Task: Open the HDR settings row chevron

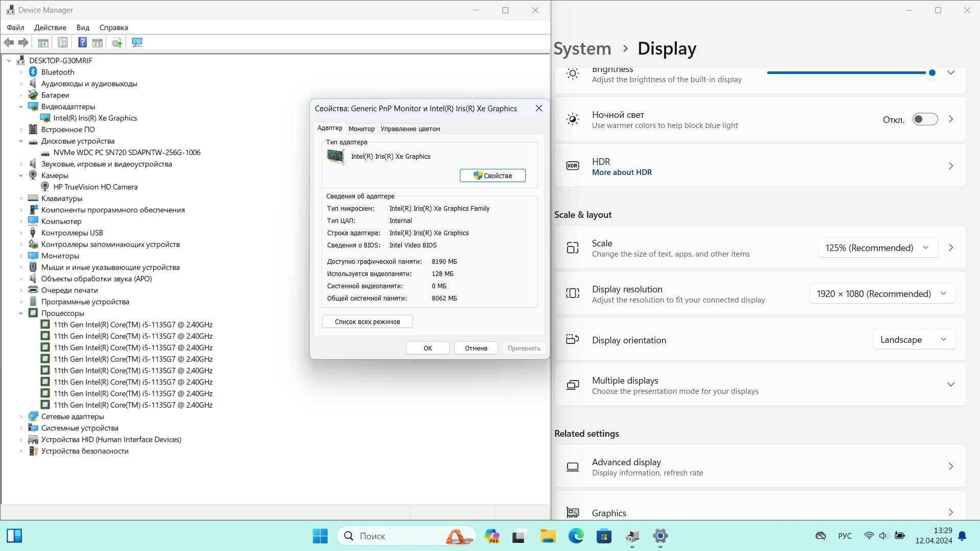Action: 951,166
